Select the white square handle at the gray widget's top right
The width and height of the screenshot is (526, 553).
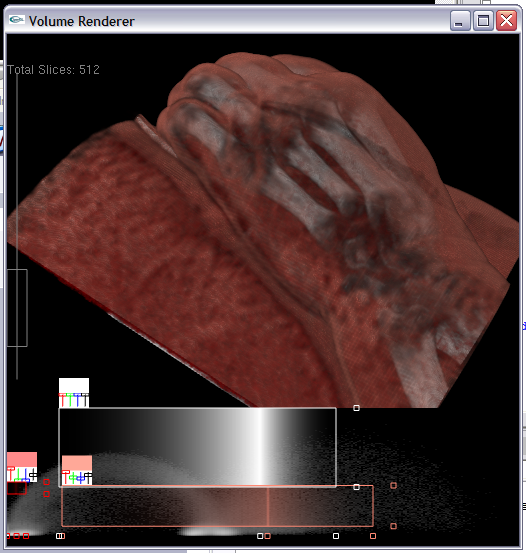(x=356, y=408)
